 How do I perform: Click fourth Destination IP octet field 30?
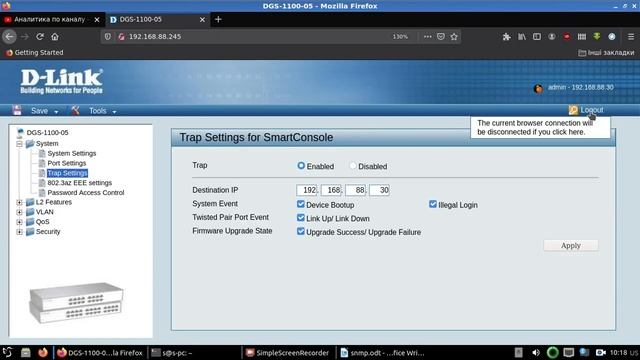click(379, 190)
